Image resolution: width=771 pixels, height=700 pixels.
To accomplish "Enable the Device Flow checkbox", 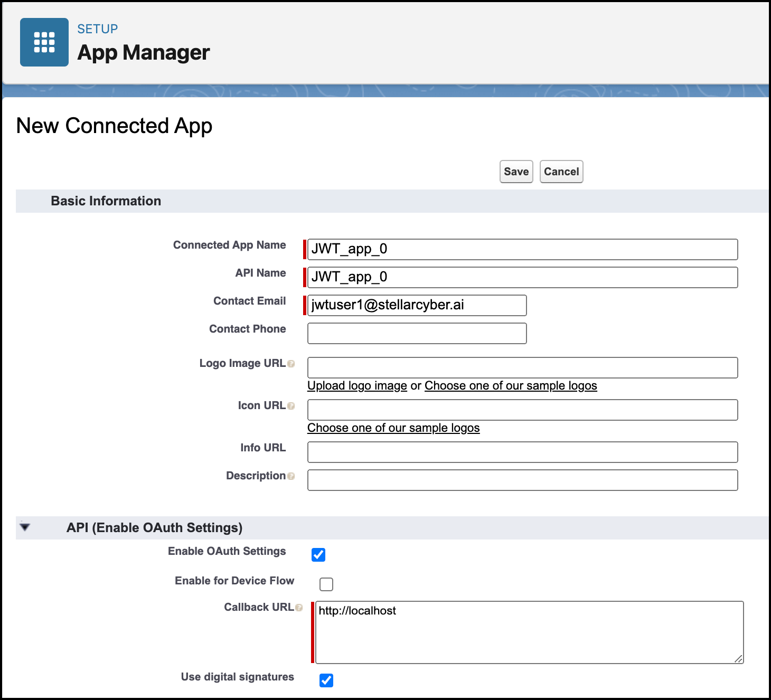I will pos(326,584).
